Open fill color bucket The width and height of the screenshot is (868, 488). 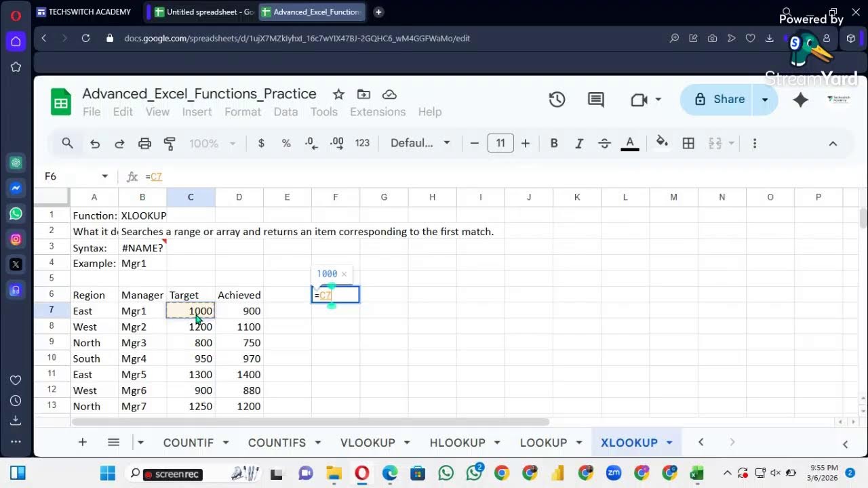[662, 142]
